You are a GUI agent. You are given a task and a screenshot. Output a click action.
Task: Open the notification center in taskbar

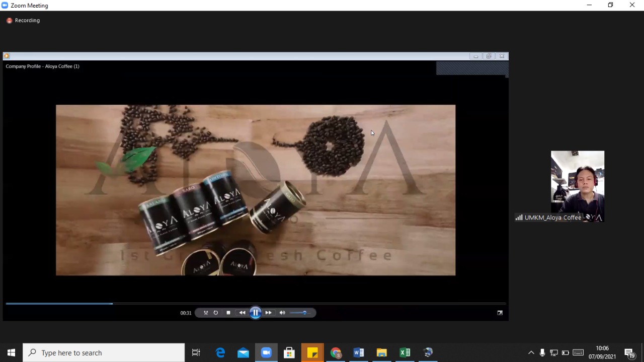click(x=629, y=353)
